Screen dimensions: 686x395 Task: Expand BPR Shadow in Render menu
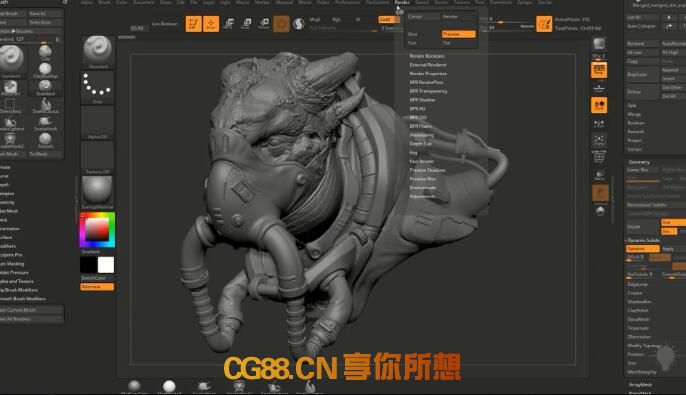coord(422,100)
